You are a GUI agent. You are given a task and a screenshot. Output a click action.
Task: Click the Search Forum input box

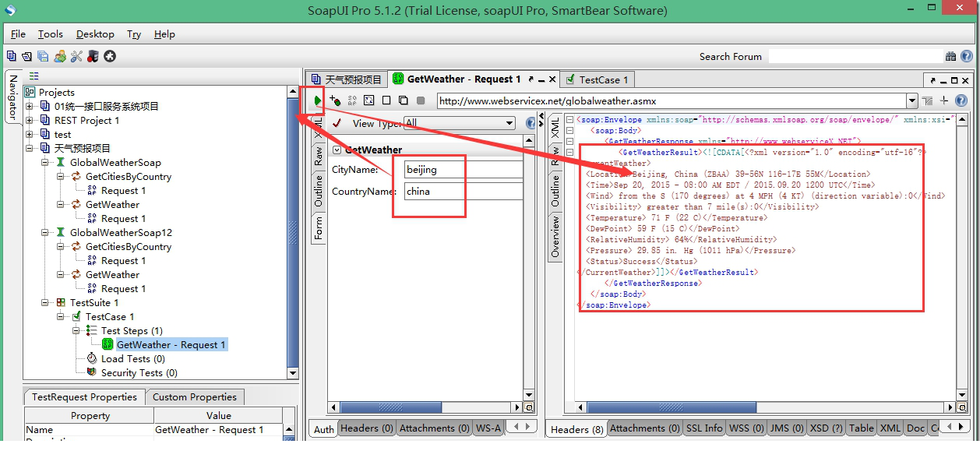point(855,56)
